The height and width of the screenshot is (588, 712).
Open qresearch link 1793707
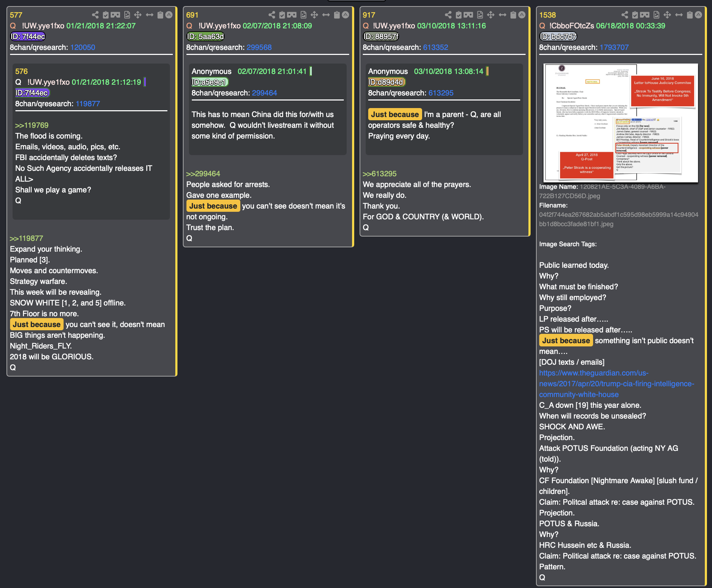[614, 47]
